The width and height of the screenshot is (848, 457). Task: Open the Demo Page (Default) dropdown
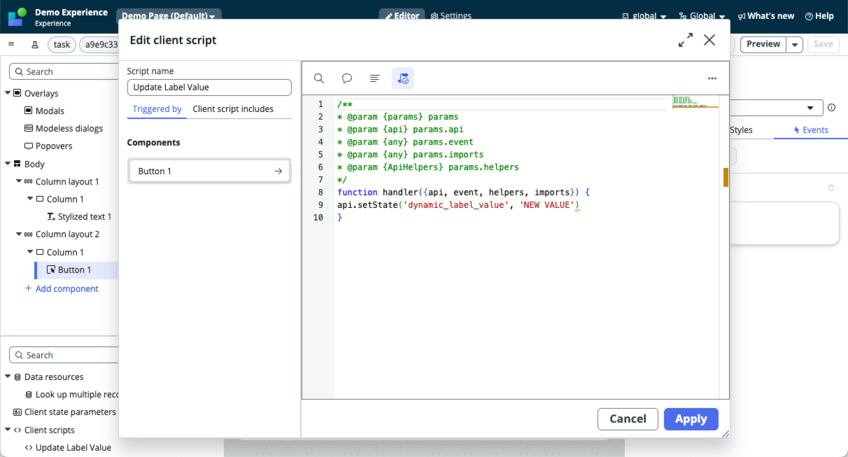click(168, 15)
